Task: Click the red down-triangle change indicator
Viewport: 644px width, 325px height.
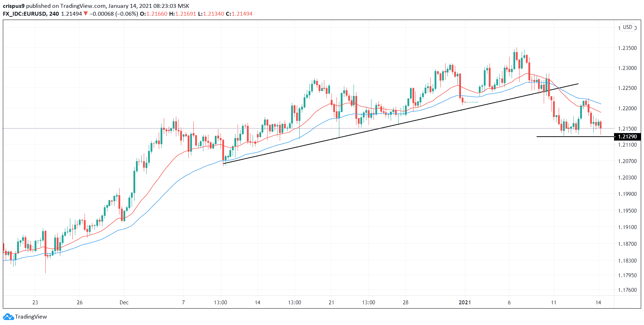Action: [x=86, y=14]
